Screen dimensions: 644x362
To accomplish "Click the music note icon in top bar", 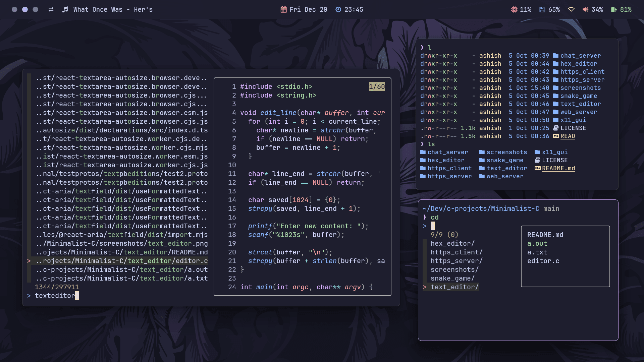I will [x=65, y=10].
